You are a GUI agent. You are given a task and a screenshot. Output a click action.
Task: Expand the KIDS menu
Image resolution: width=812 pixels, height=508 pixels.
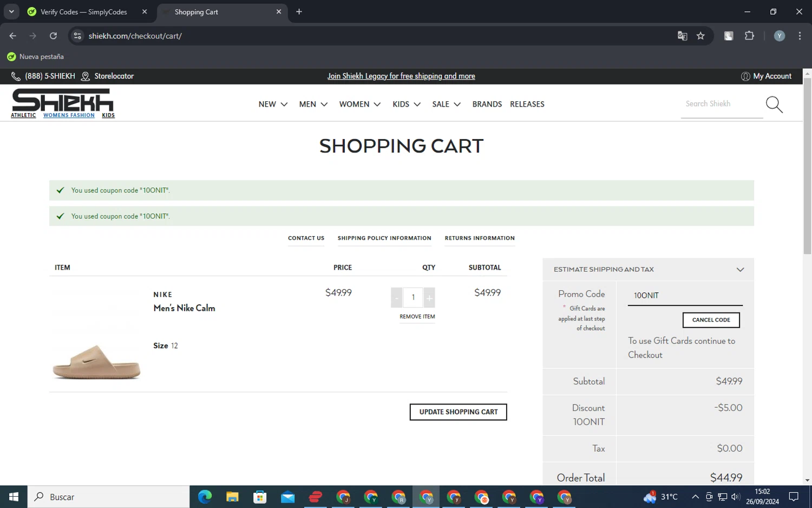click(407, 104)
